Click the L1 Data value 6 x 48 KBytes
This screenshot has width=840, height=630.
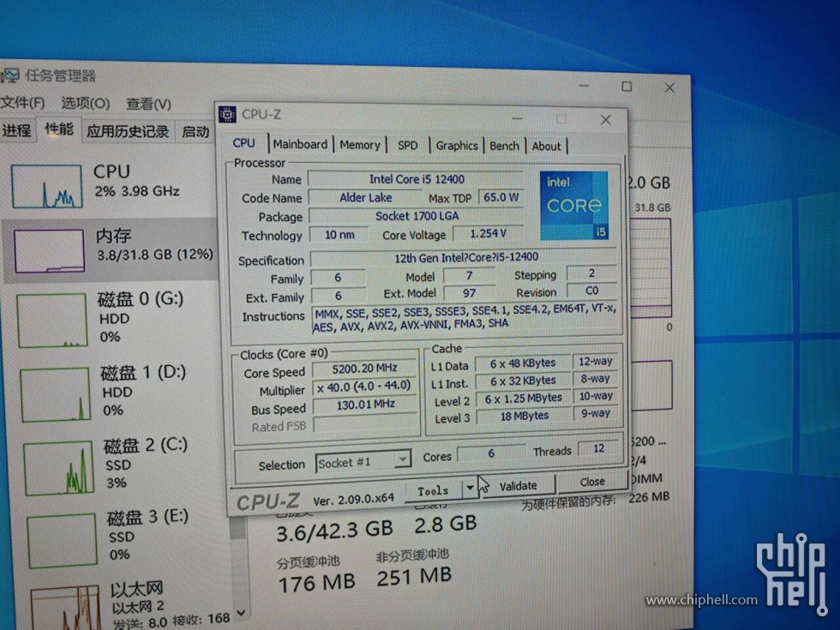pos(522,363)
